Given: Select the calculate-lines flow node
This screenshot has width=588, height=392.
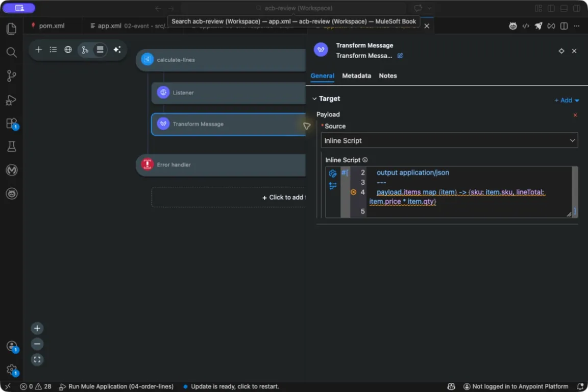Looking at the screenshot, I should click(221, 60).
